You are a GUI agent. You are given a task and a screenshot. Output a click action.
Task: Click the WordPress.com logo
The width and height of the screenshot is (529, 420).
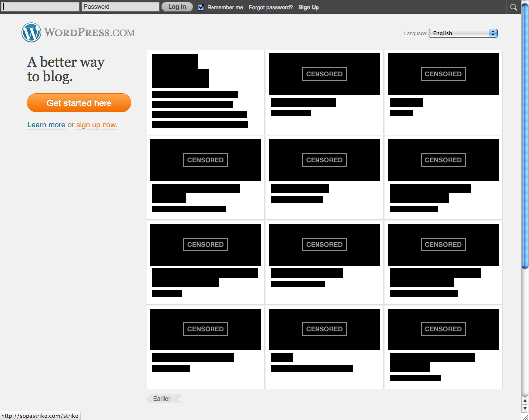point(78,32)
